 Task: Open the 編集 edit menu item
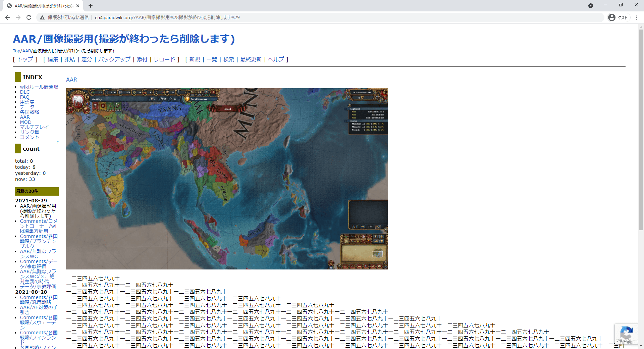[x=53, y=59]
